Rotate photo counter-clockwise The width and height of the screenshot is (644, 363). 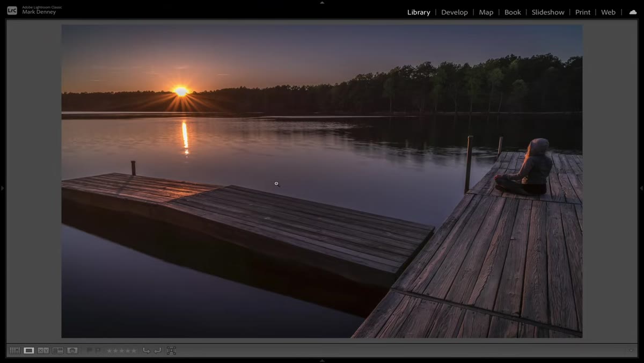coord(146,351)
